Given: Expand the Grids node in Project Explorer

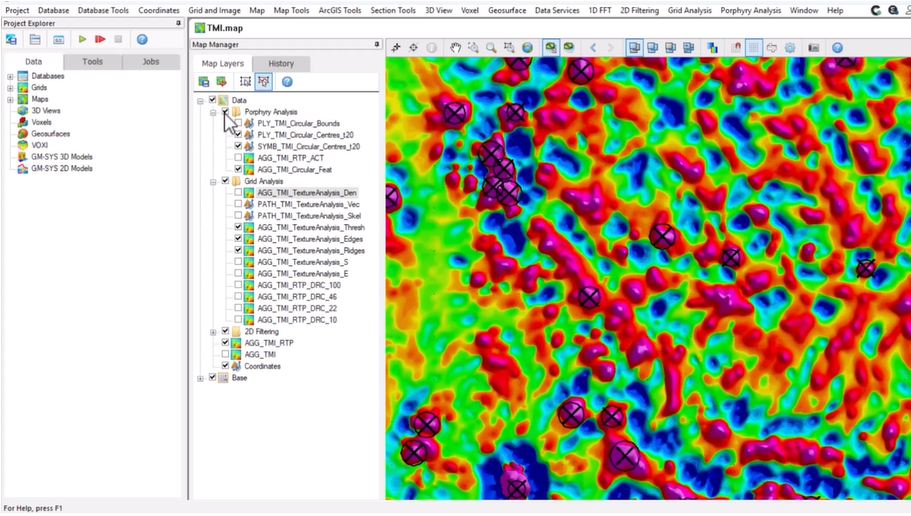Looking at the screenshot, I should click(10, 88).
